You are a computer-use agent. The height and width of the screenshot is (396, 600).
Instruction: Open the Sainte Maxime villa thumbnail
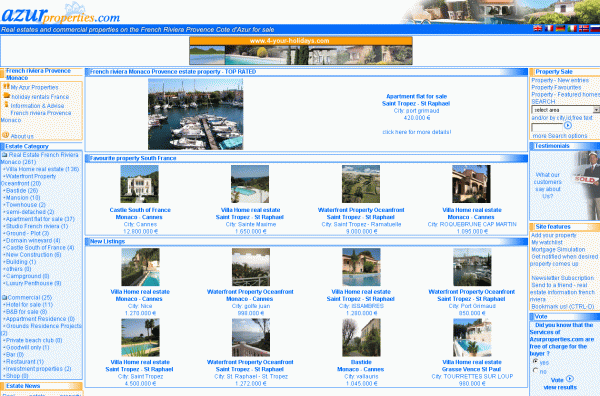[x=250, y=184]
